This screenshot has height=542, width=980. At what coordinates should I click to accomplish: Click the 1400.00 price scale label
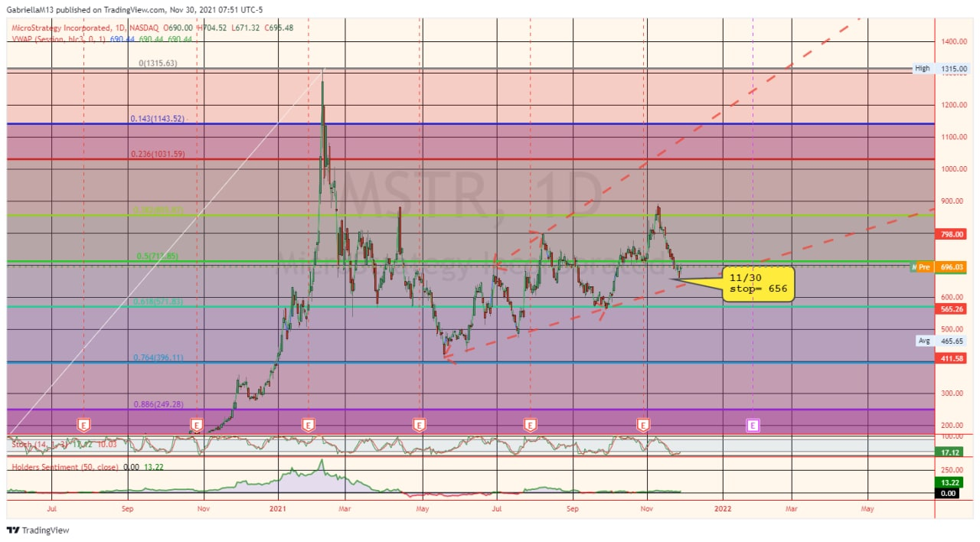pos(953,41)
